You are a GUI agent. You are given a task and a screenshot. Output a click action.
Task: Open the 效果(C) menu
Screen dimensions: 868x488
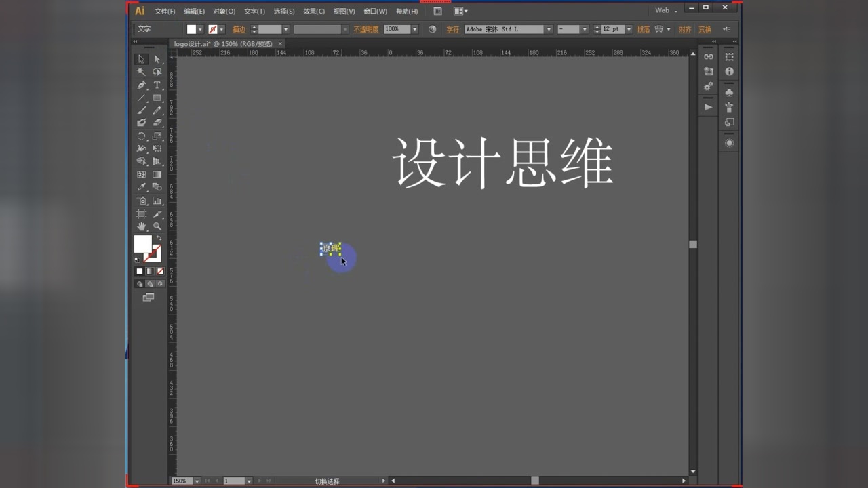pos(314,12)
